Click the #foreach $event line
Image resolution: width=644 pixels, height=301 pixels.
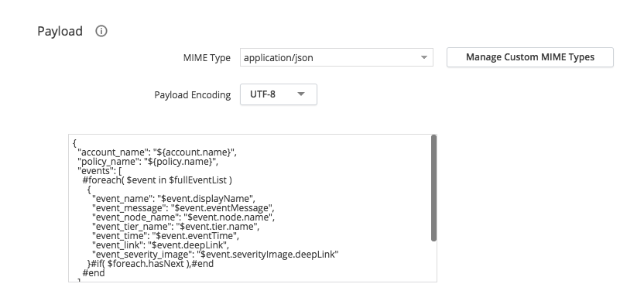point(157,180)
